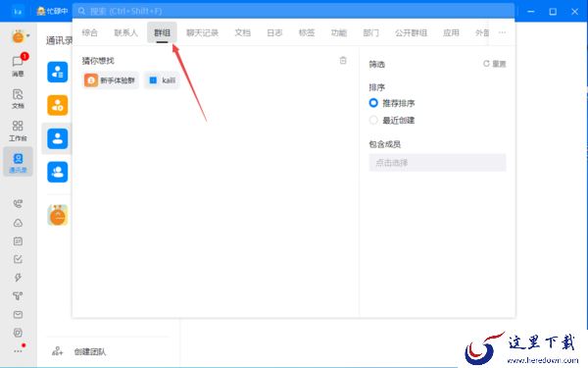Click the 猜你想找 heading text
The width and height of the screenshot is (588, 368).
[98, 61]
